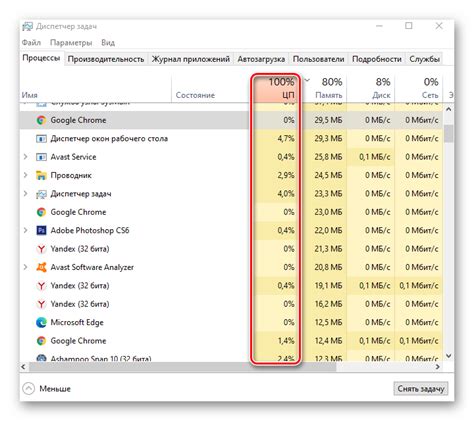
Task: Go to the Службы tab
Action: pos(424,59)
